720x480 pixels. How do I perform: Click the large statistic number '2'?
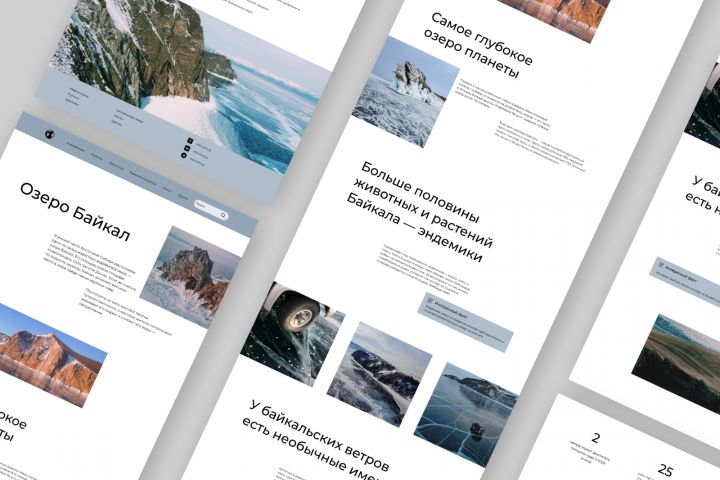(x=596, y=438)
